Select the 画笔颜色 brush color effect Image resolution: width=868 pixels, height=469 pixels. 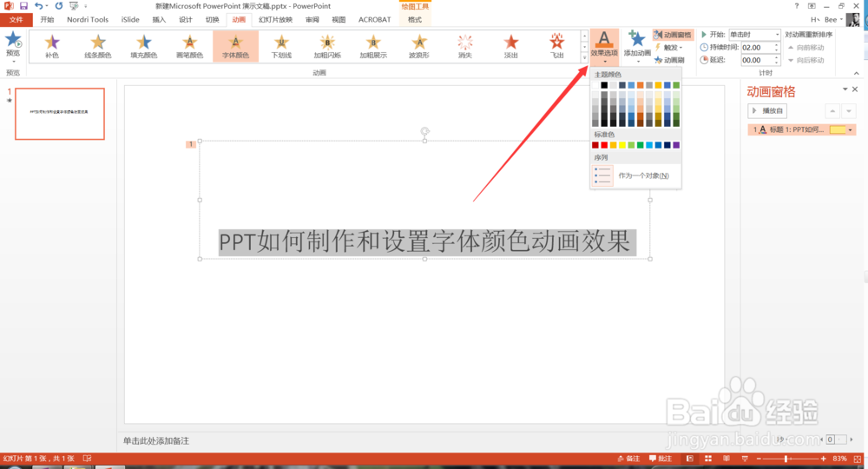click(x=190, y=45)
